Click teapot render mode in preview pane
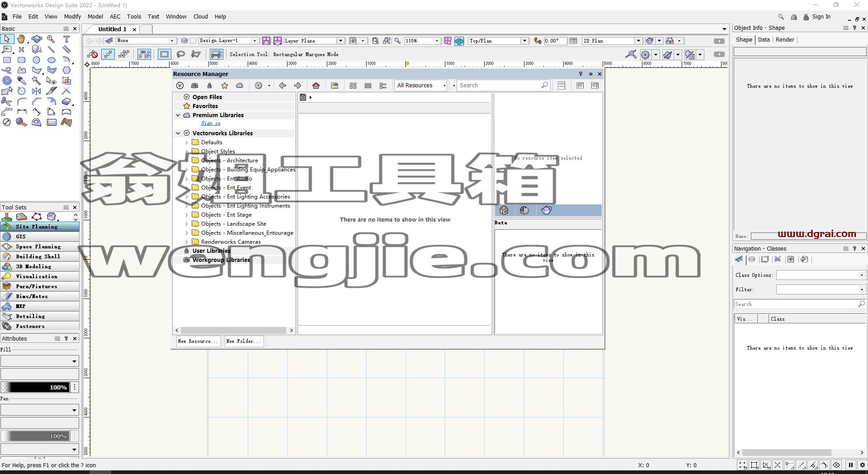The image size is (868, 474). pyautogui.click(x=546, y=210)
